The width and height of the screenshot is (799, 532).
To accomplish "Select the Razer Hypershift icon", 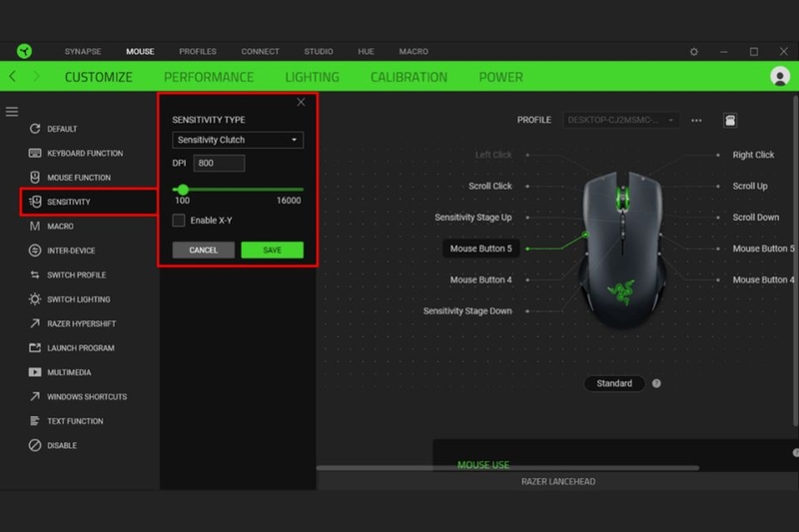I will pyautogui.click(x=35, y=323).
